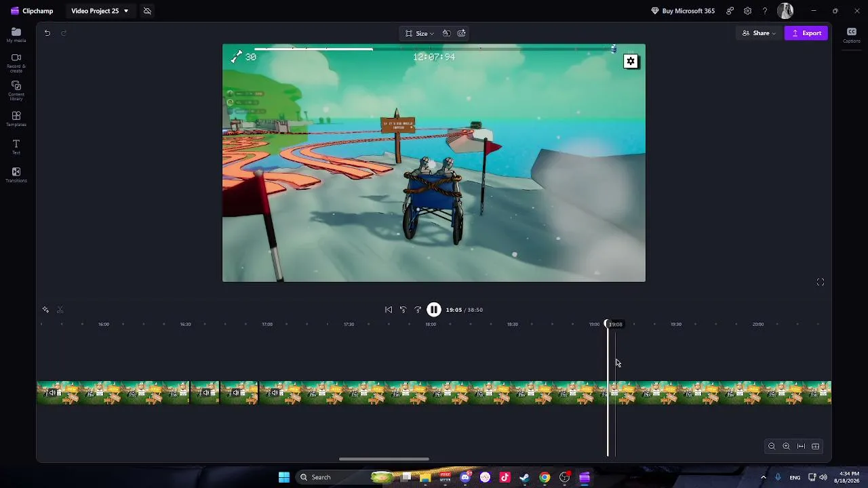Open the Templates panel
868x488 pixels.
coord(16,119)
